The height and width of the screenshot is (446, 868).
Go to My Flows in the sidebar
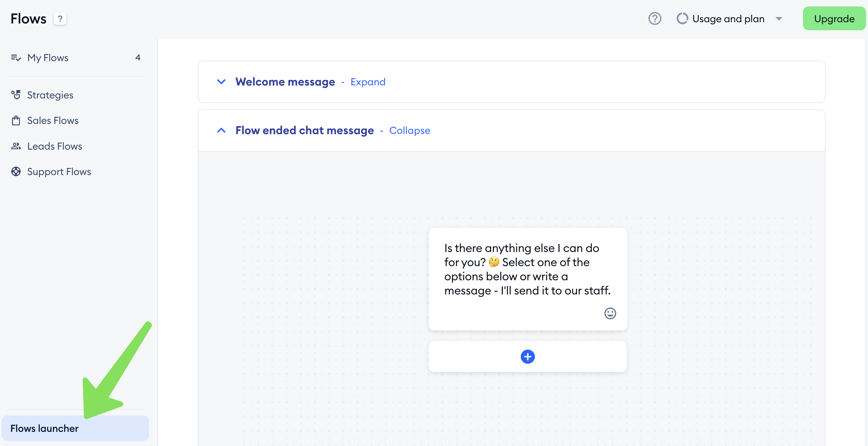coord(48,58)
